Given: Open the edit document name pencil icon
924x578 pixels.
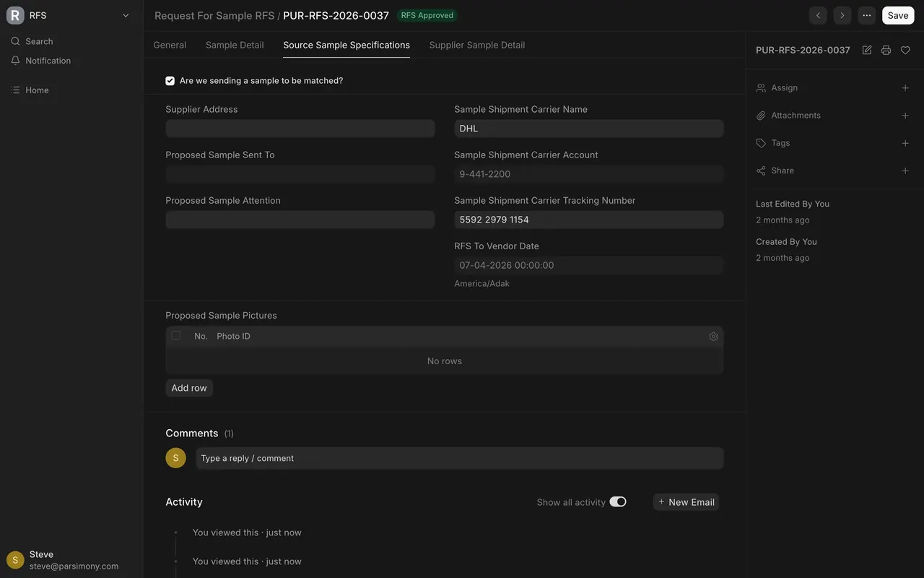Looking at the screenshot, I should (x=867, y=50).
